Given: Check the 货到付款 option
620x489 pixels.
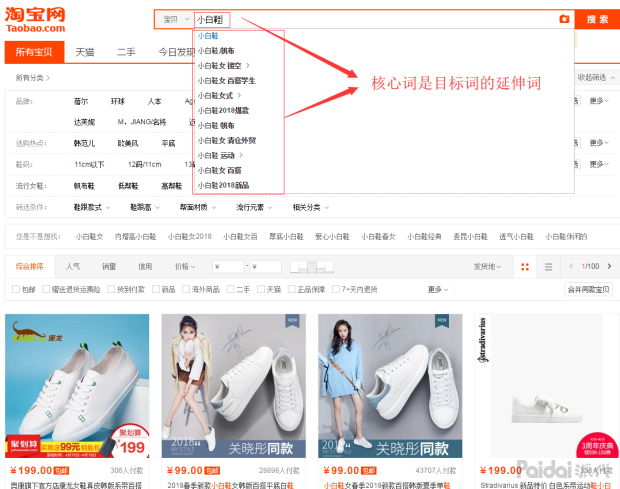Looking at the screenshot, I should [111, 289].
